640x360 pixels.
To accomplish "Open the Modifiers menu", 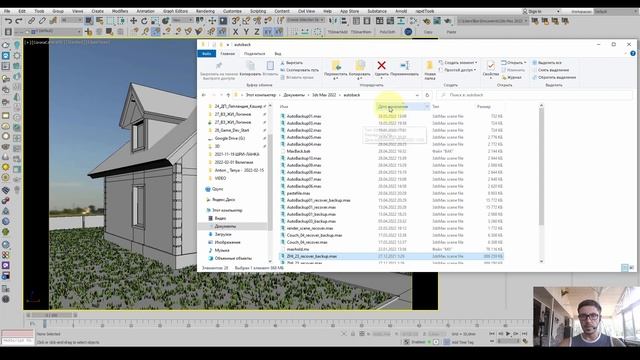I will (x=120, y=11).
